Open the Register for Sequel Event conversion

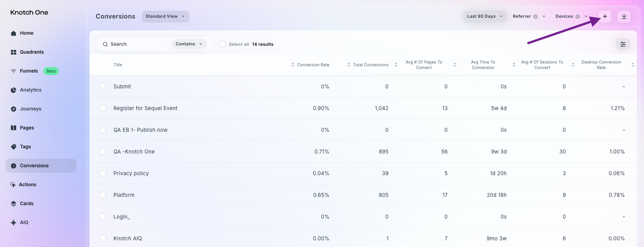(x=145, y=108)
